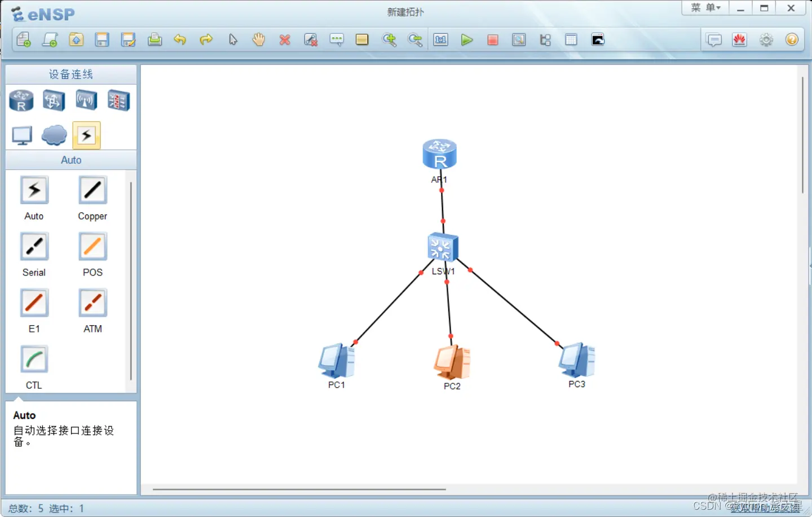Select switch LSW1 on the canvas
Viewport: 812px width, 517px height.
click(x=443, y=247)
